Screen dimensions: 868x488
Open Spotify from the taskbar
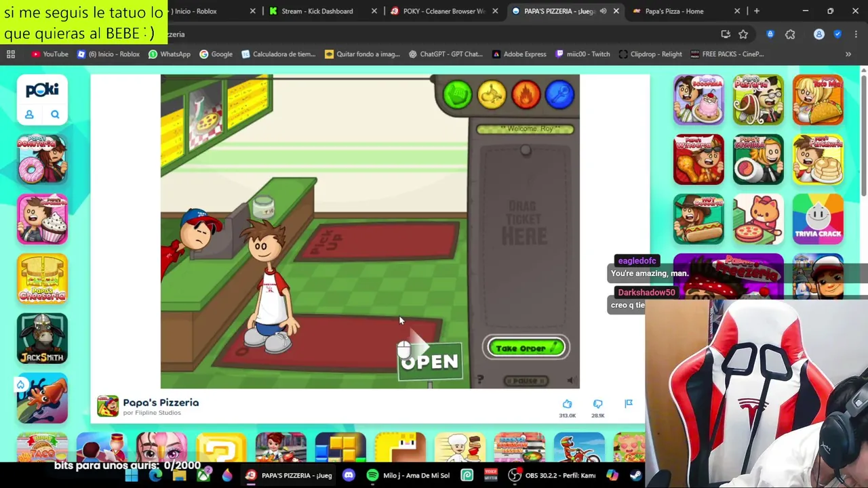[x=372, y=475]
